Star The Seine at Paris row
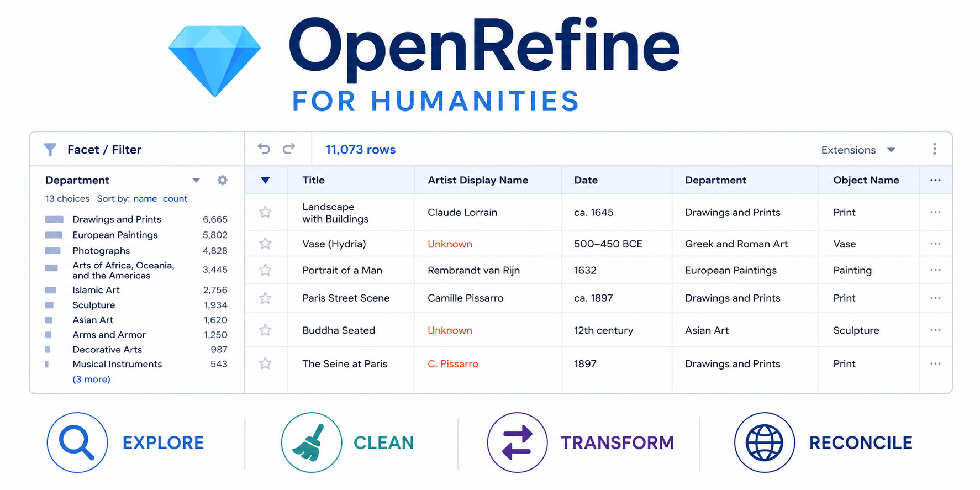Image resolution: width=980 pixels, height=490 pixels. (266, 363)
